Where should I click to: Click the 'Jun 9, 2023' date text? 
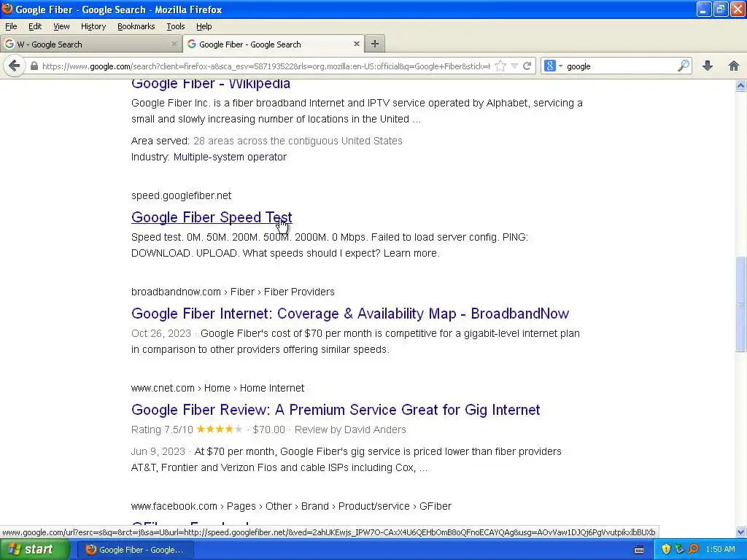tap(158, 451)
